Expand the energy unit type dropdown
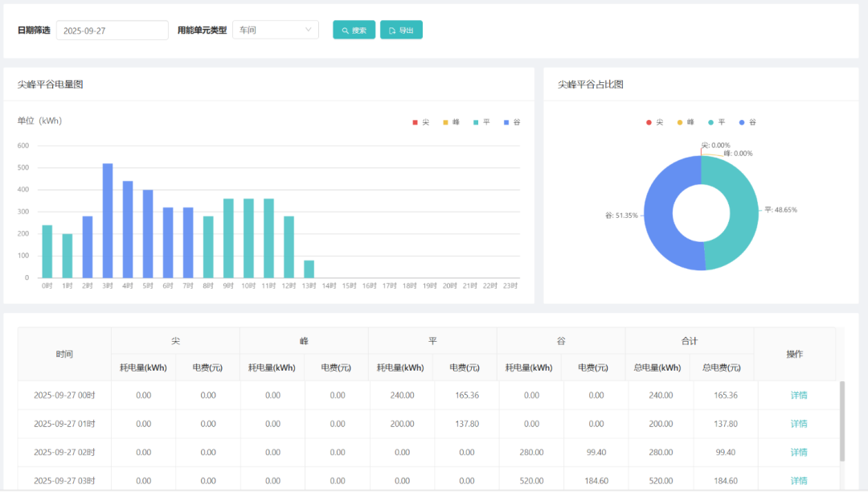Screen dimensions: 868x497 click(275, 31)
